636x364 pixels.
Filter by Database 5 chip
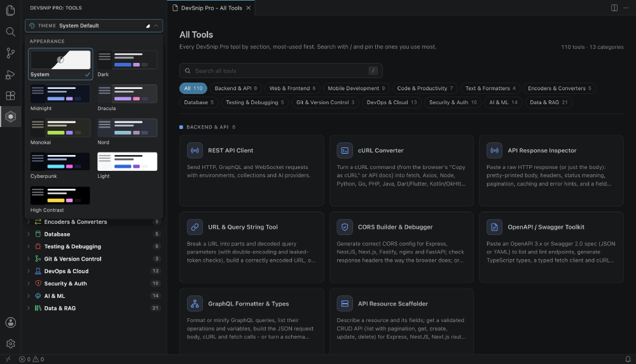point(198,102)
